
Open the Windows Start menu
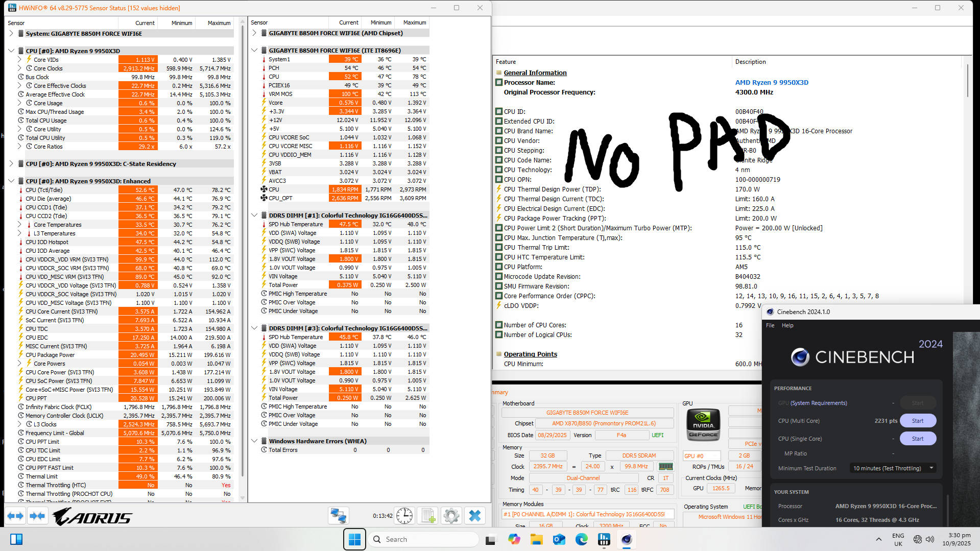(354, 539)
